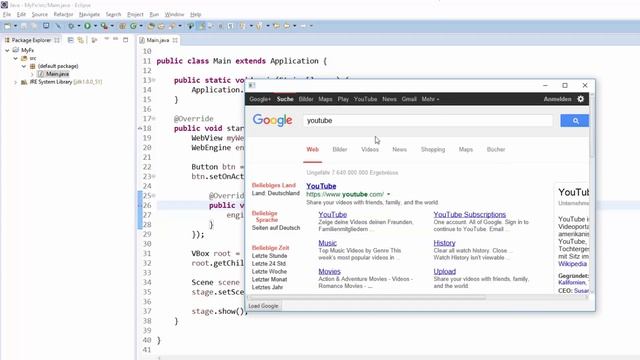Click the New Java Package icon
The width and height of the screenshot is (640, 360).
tap(122, 26)
